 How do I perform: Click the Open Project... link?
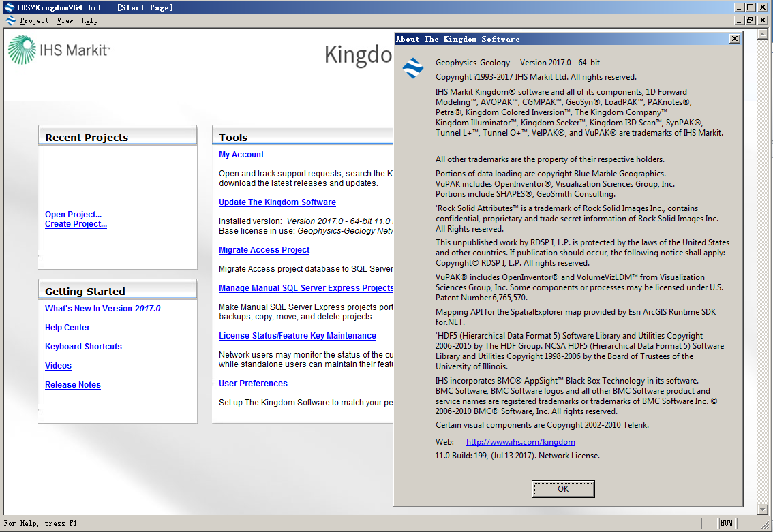tap(73, 215)
